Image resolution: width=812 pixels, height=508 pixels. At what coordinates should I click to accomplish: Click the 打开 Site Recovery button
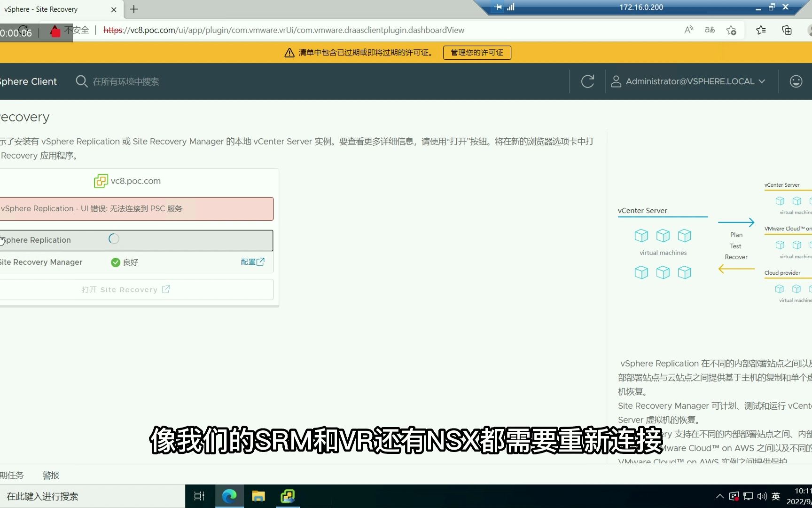tap(136, 290)
